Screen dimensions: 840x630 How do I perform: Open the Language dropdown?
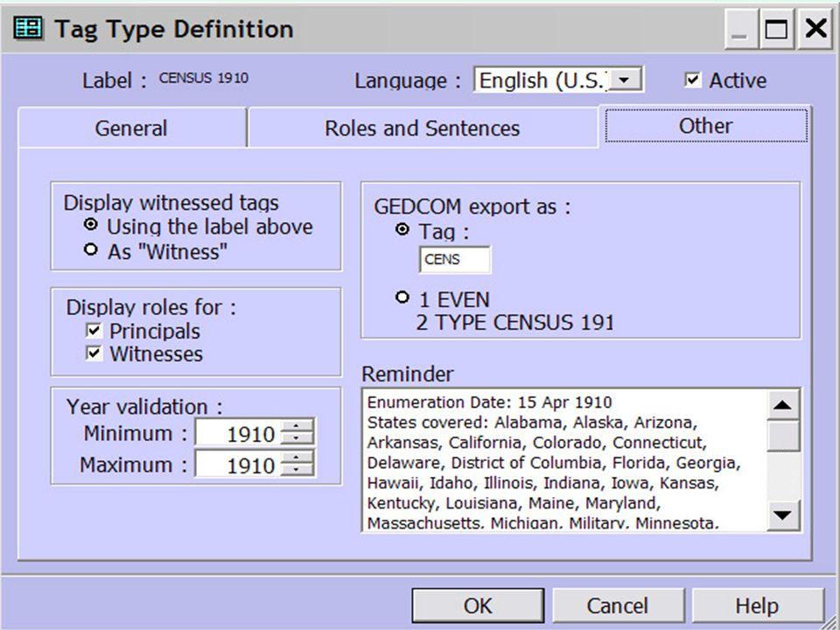(x=624, y=80)
